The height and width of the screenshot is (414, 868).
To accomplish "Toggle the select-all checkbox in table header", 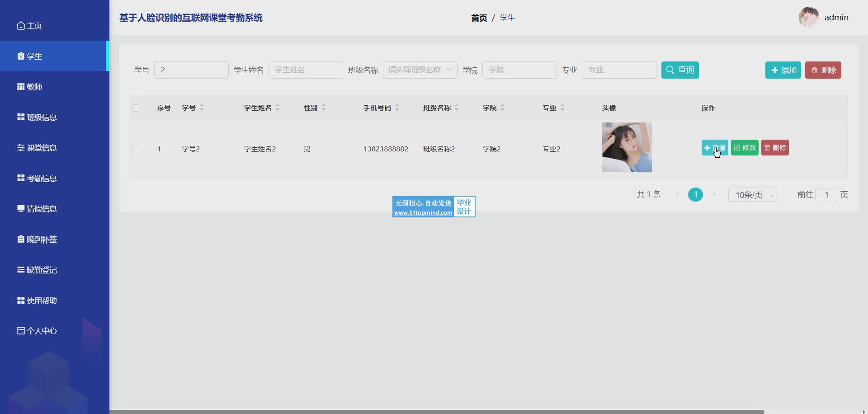I will point(136,108).
